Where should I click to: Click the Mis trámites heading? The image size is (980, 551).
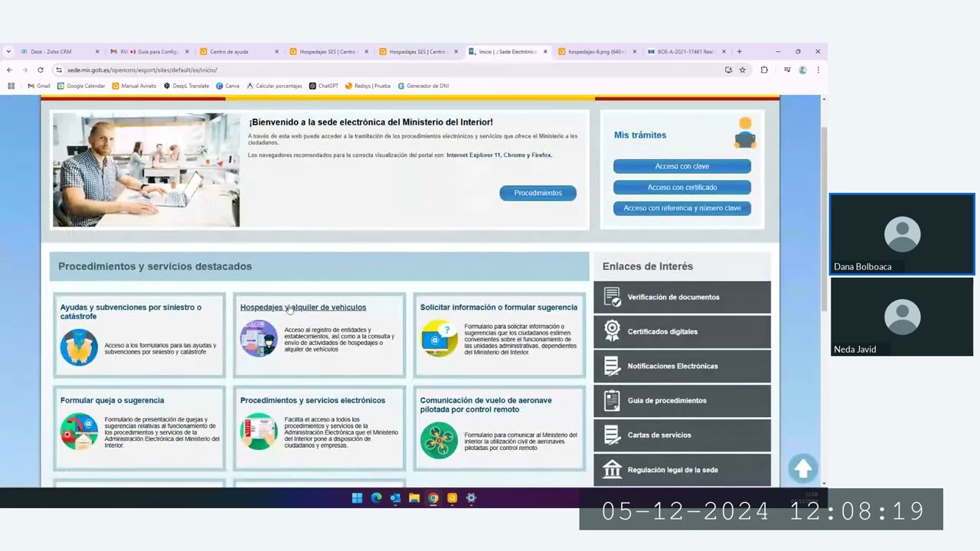640,135
